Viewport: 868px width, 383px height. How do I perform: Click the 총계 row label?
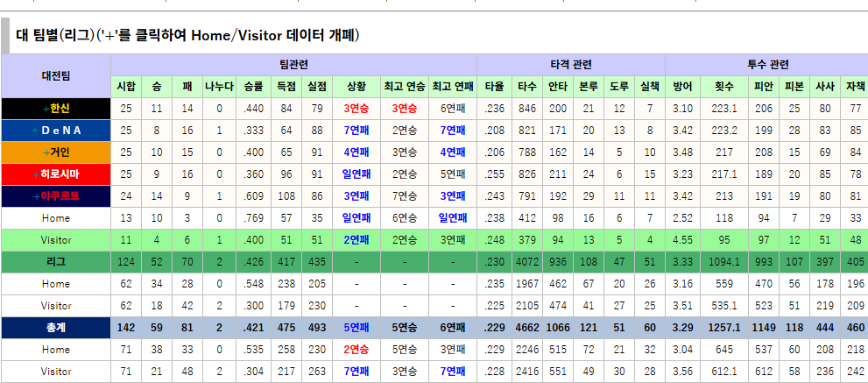click(56, 328)
